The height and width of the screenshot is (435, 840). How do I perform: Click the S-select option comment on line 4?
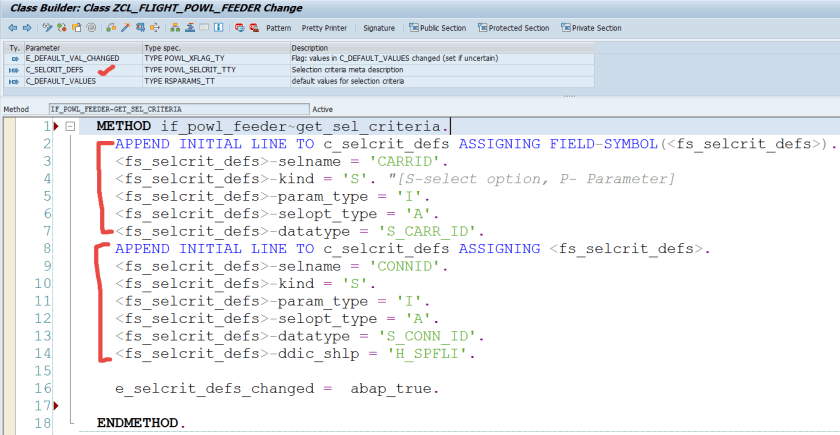[532, 179]
